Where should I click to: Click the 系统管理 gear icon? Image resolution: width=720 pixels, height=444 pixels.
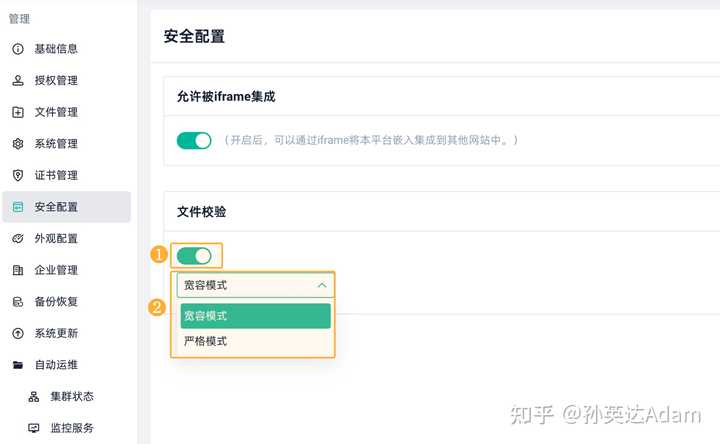pos(18,144)
